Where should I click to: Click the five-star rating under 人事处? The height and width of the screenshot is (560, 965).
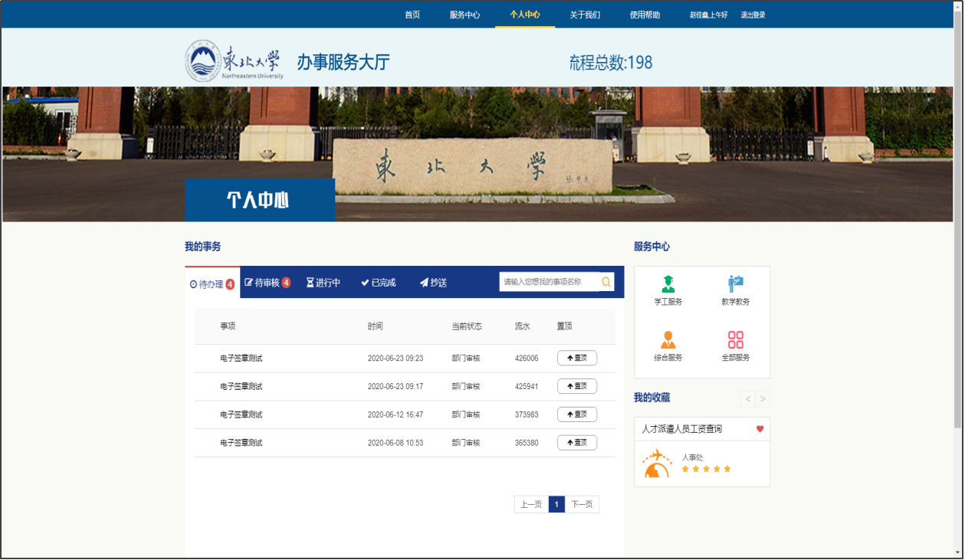[706, 469]
